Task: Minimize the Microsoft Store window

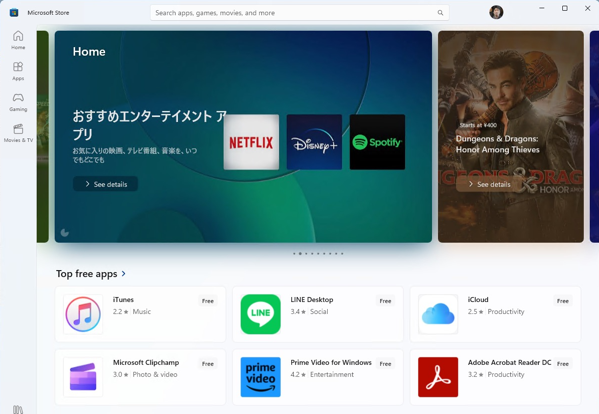Action: 542,8
